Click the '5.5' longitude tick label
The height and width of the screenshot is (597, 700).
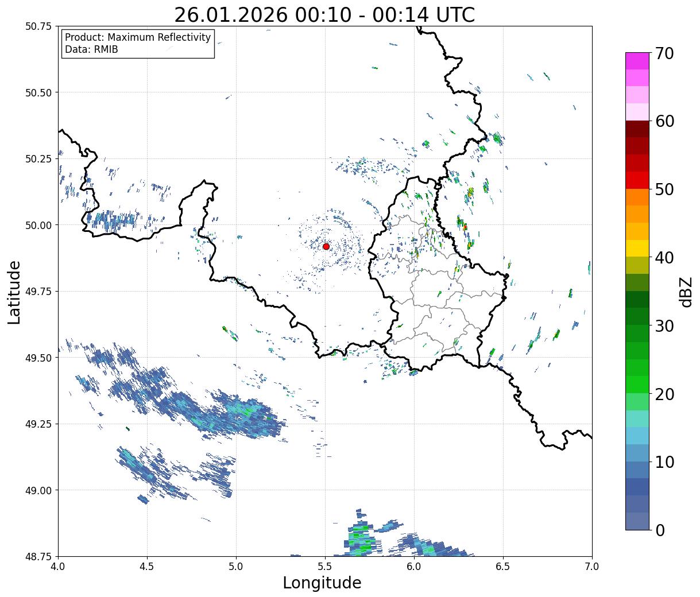point(325,567)
